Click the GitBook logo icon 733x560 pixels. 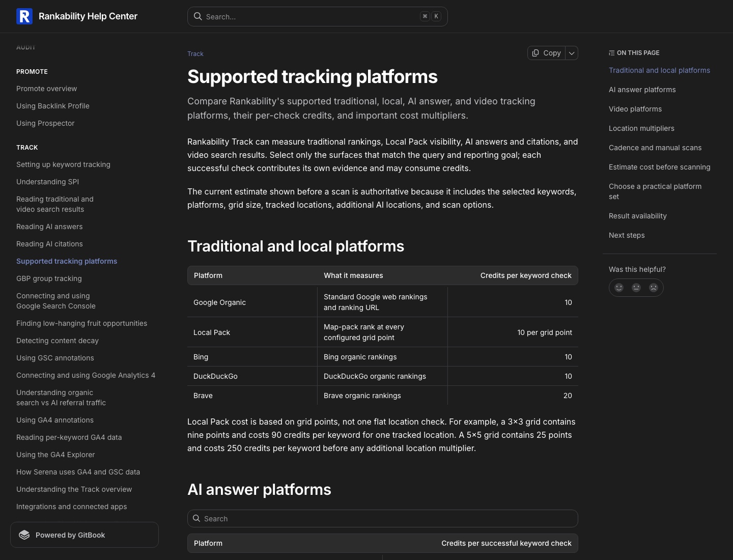pyautogui.click(x=24, y=535)
